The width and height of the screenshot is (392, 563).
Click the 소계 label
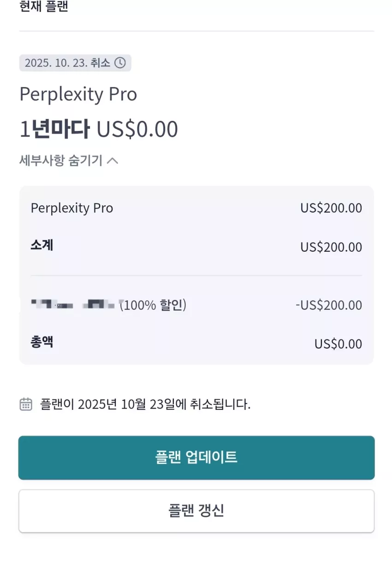click(42, 245)
